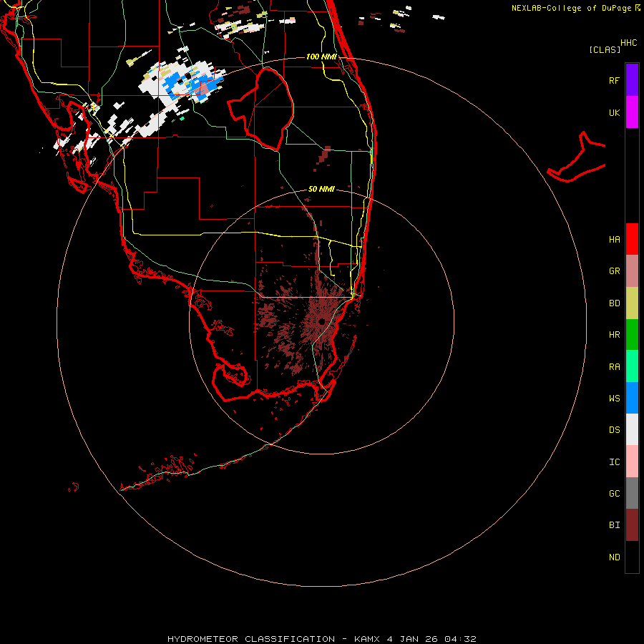Click the GC gray legend swatch
The width and height of the screenshot is (644, 644).
[x=632, y=493]
